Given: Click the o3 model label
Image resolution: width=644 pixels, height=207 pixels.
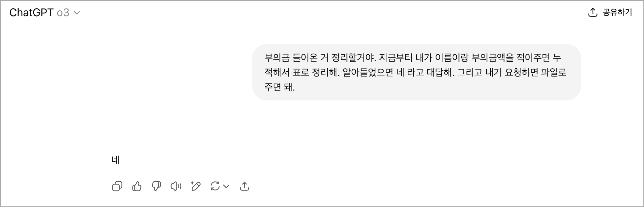Looking at the screenshot, I should [x=63, y=13].
